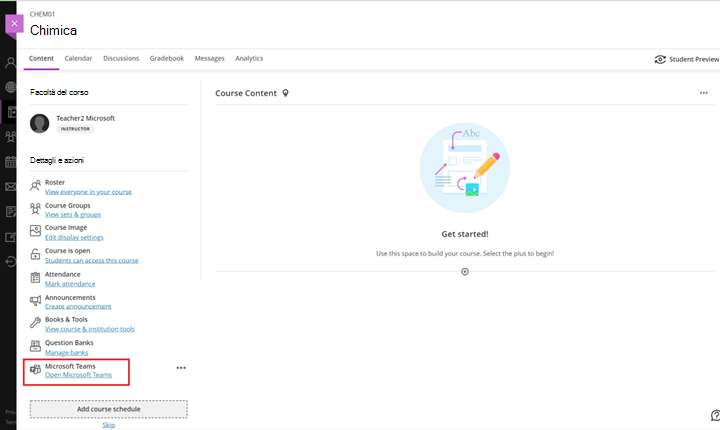
Task: Open View sets & groups link
Action: [x=73, y=215]
